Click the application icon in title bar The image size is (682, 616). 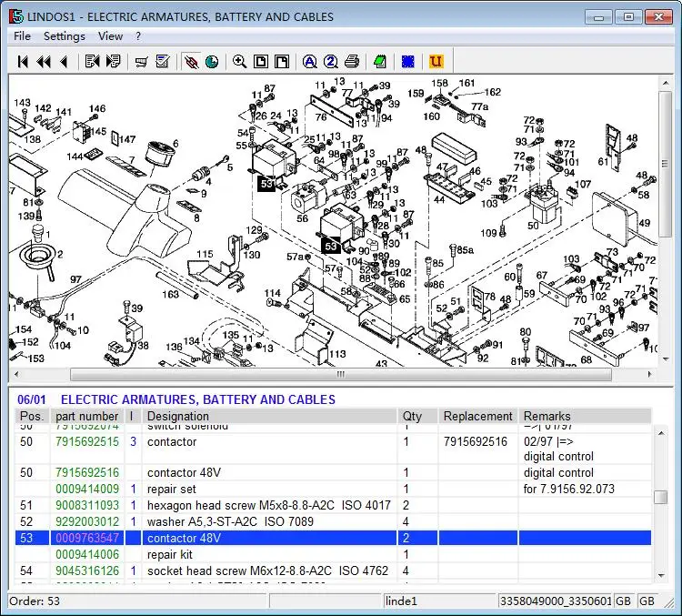tap(15, 16)
